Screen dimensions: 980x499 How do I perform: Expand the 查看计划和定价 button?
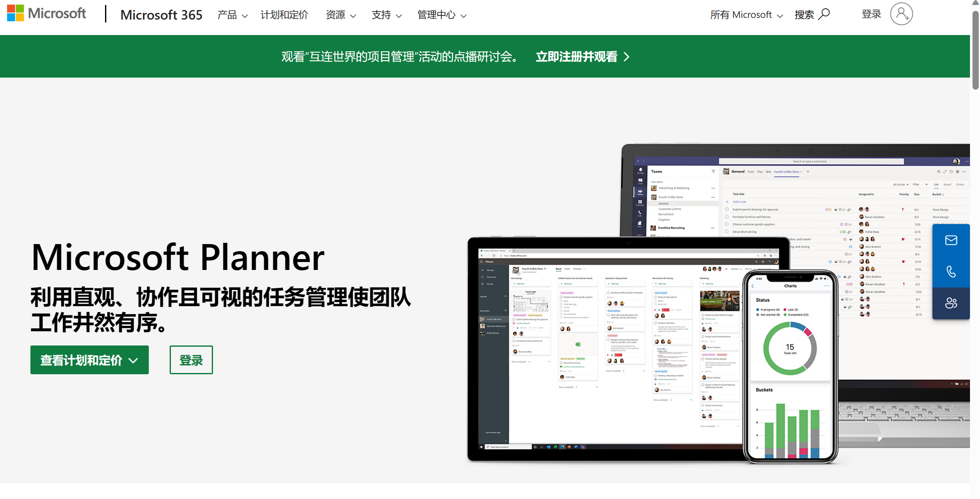click(x=90, y=360)
